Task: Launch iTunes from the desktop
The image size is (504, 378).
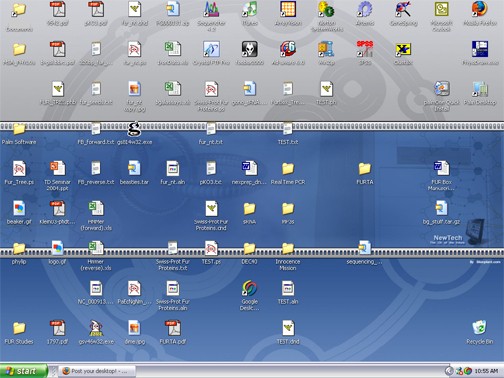Action: pos(250,9)
